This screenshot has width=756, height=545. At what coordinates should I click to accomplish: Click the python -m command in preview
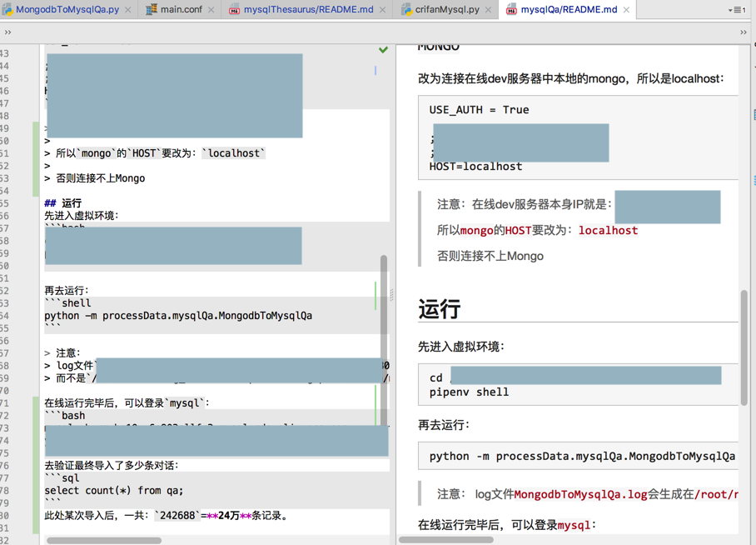(582, 456)
